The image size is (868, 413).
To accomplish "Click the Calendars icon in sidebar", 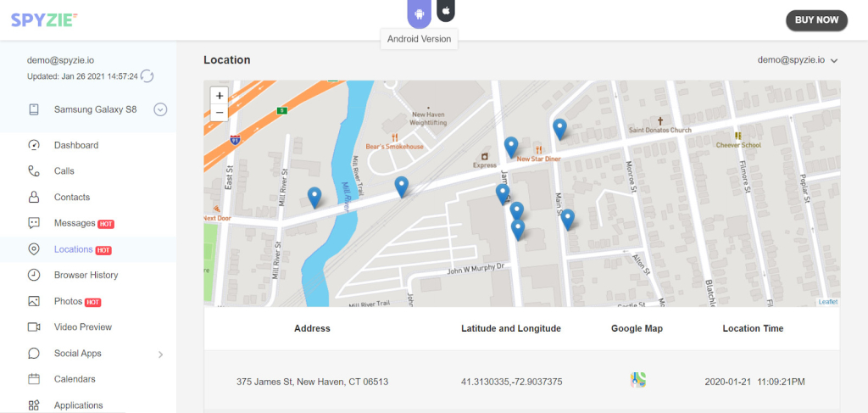I will point(34,379).
